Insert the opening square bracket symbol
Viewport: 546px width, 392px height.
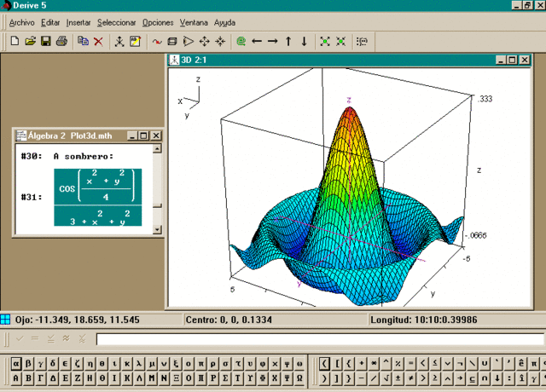(x=337, y=364)
